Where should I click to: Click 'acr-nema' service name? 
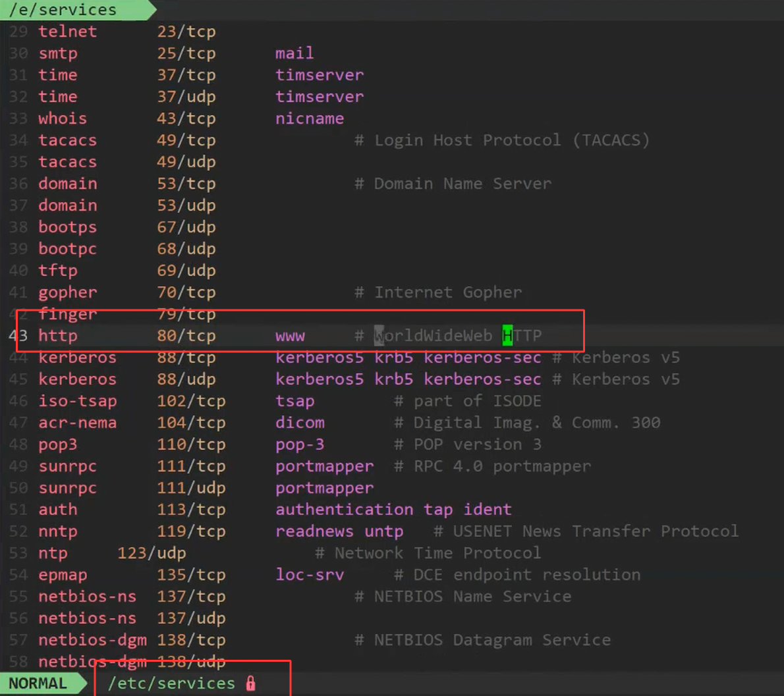pos(78,423)
